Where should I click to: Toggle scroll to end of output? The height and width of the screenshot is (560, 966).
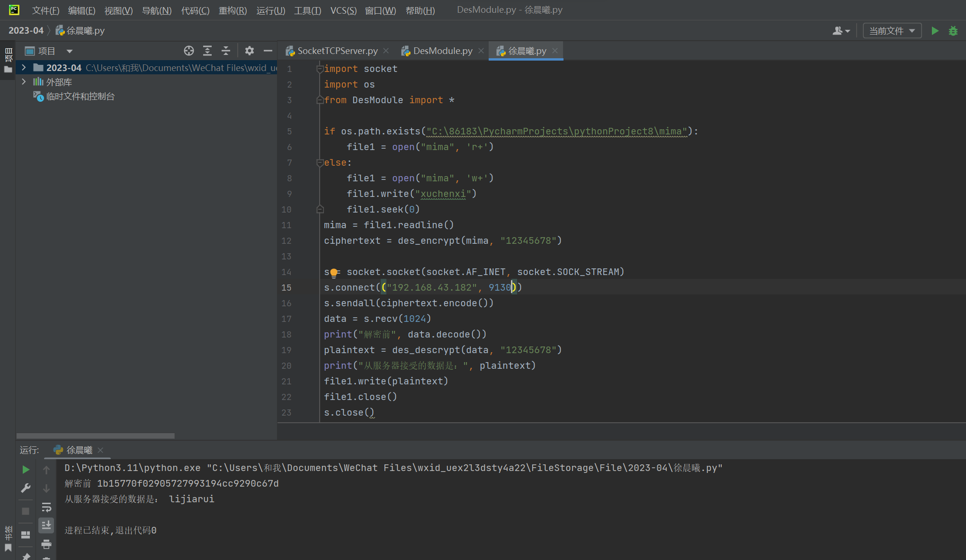pos(46,525)
